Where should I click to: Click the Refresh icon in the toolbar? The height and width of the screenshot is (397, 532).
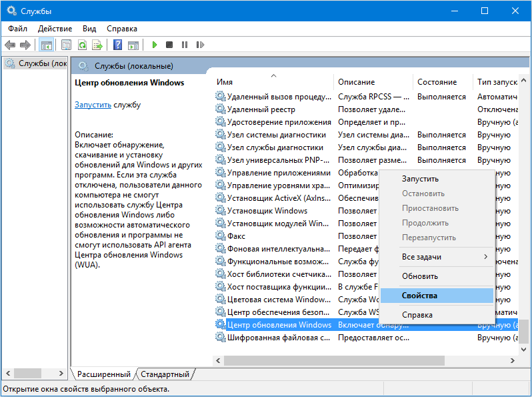pos(82,45)
